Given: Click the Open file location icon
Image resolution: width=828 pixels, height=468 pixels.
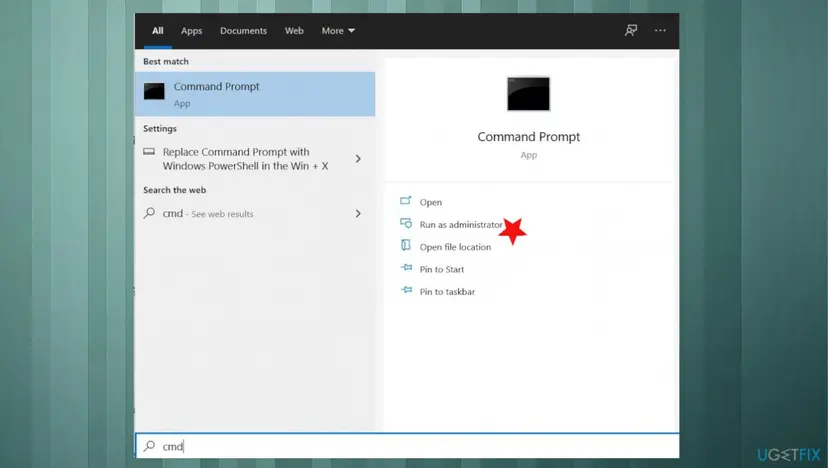Looking at the screenshot, I should coord(406,245).
